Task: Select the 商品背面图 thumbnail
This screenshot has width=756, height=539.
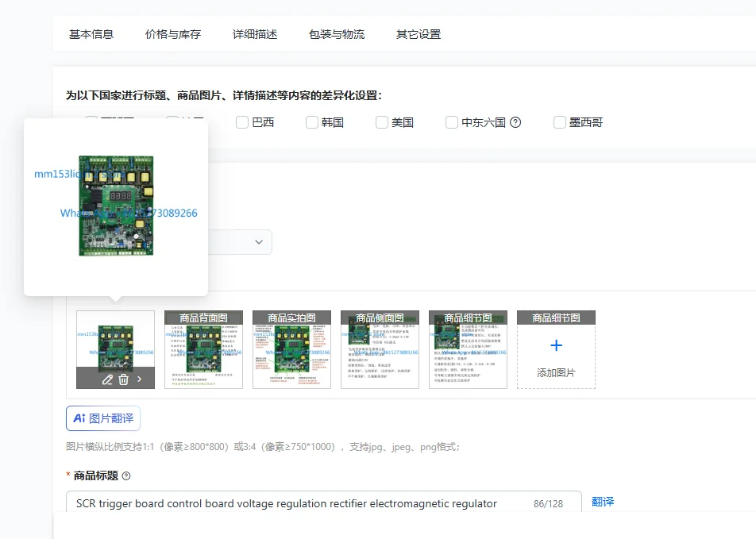Action: 203,349
